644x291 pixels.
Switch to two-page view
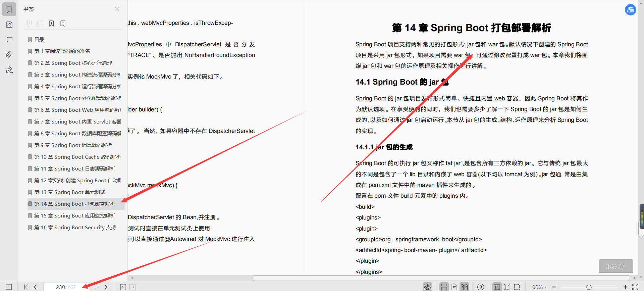click(x=464, y=287)
